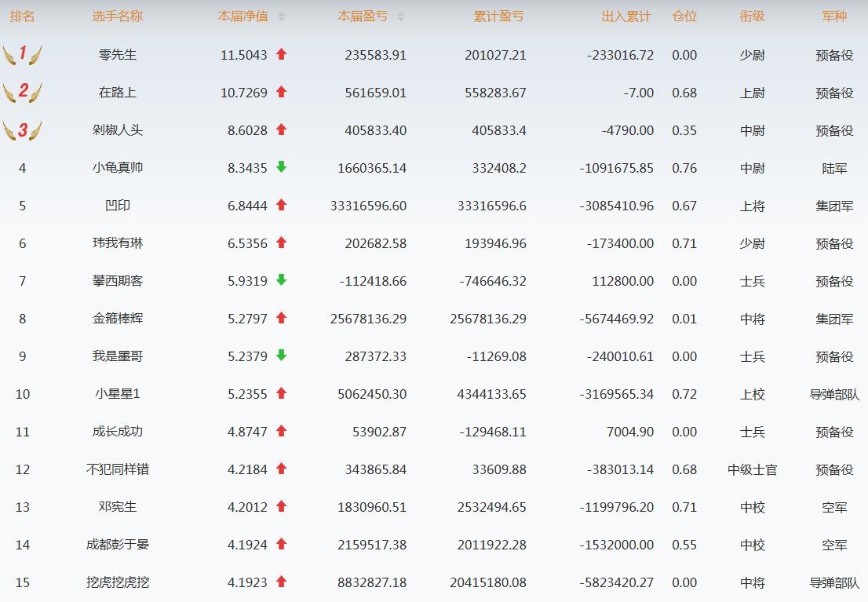The image size is (868, 602).
Task: Open player 零先生 profile
Action: pos(118,55)
